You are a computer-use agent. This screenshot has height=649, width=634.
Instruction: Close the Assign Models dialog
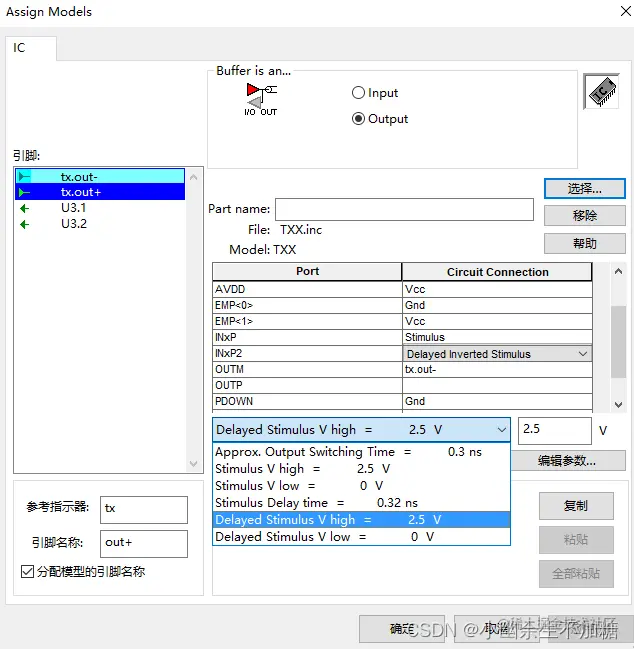626,11
